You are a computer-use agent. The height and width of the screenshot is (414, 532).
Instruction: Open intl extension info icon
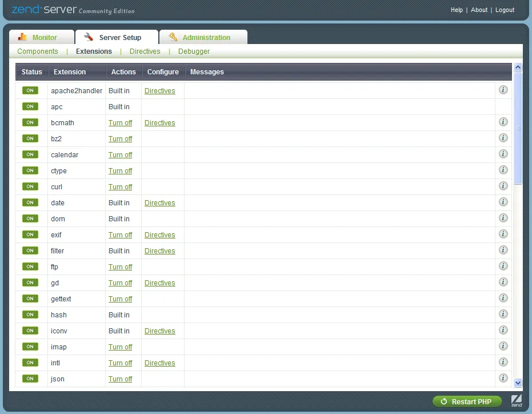click(503, 362)
